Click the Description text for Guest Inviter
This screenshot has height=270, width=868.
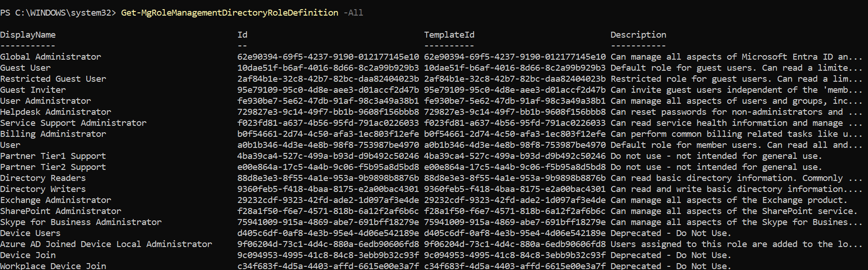click(x=736, y=90)
